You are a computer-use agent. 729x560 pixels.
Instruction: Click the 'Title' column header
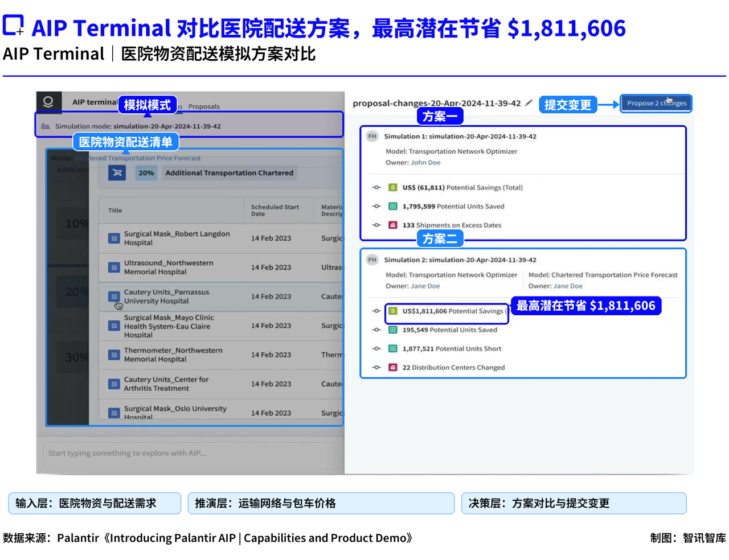point(115,210)
